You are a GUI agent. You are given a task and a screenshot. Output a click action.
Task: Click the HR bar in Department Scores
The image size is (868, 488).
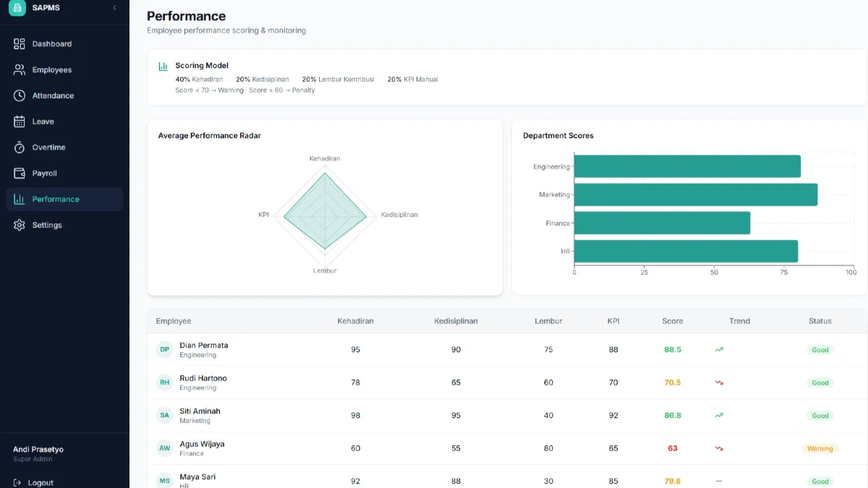[686, 251]
